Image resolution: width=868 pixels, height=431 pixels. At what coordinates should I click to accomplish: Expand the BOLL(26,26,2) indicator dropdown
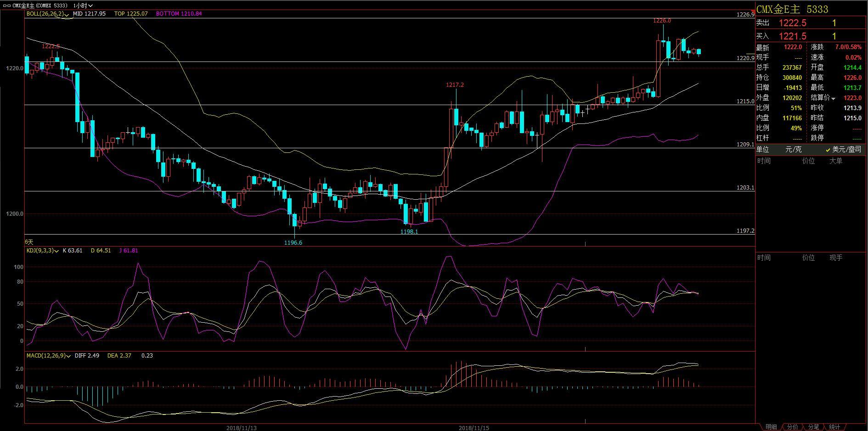coord(67,14)
